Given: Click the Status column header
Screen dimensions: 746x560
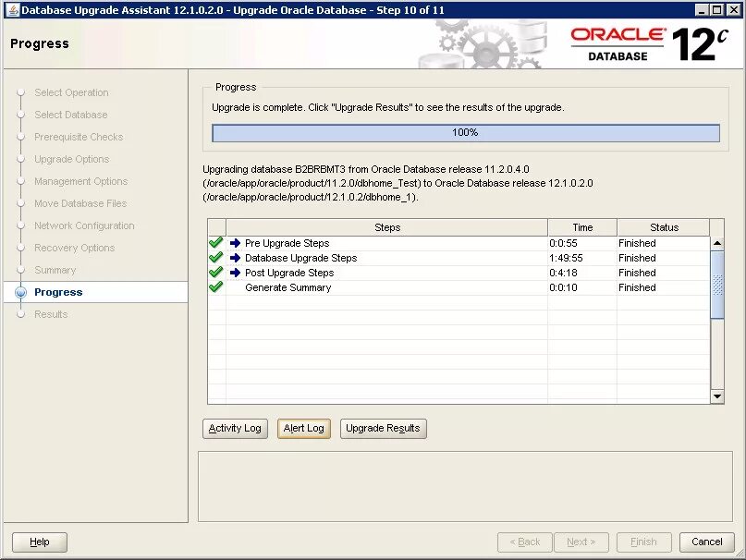Looking at the screenshot, I should [x=664, y=227].
